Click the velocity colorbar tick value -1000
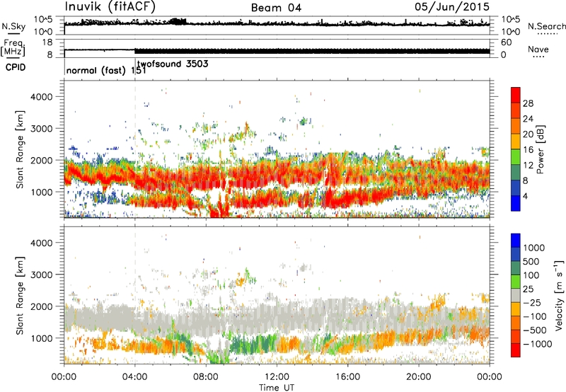566x392 pixels. pyautogui.click(x=537, y=344)
